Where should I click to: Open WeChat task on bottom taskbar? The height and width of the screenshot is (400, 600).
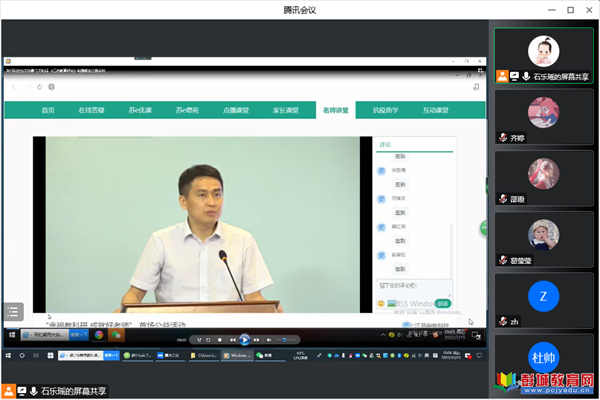tap(269, 356)
